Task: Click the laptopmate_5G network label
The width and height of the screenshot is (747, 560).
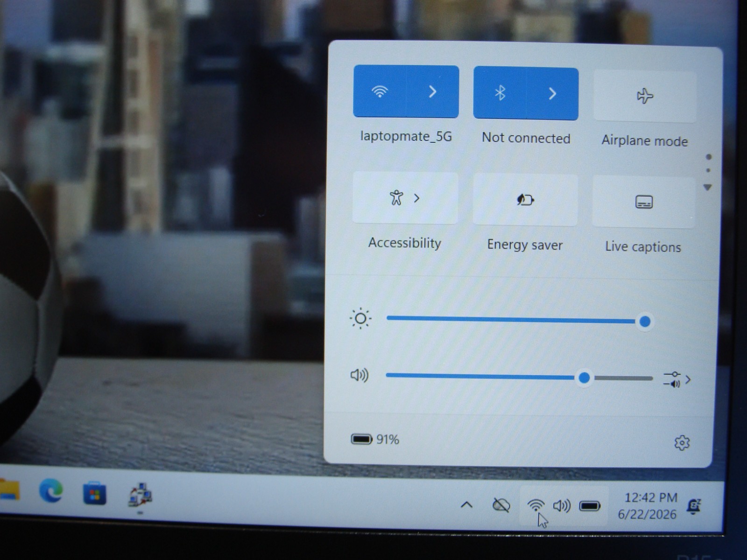Action: (x=406, y=136)
